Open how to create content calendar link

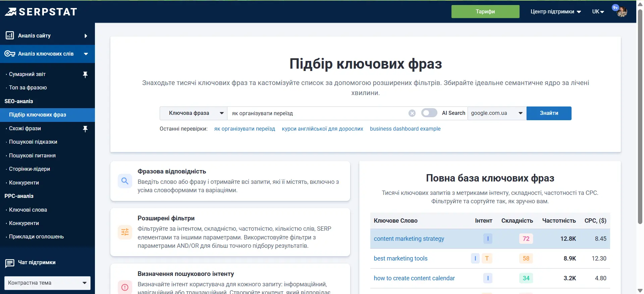click(414, 278)
